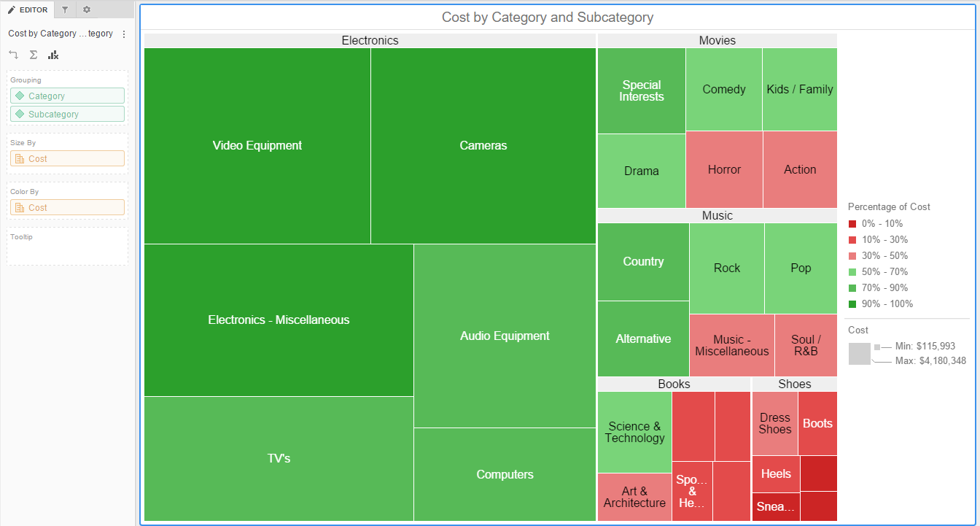
Task: Click the clear chart icon with x
Action: (x=53, y=55)
